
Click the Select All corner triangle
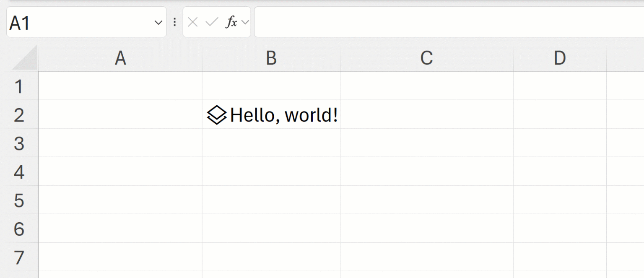click(26, 59)
